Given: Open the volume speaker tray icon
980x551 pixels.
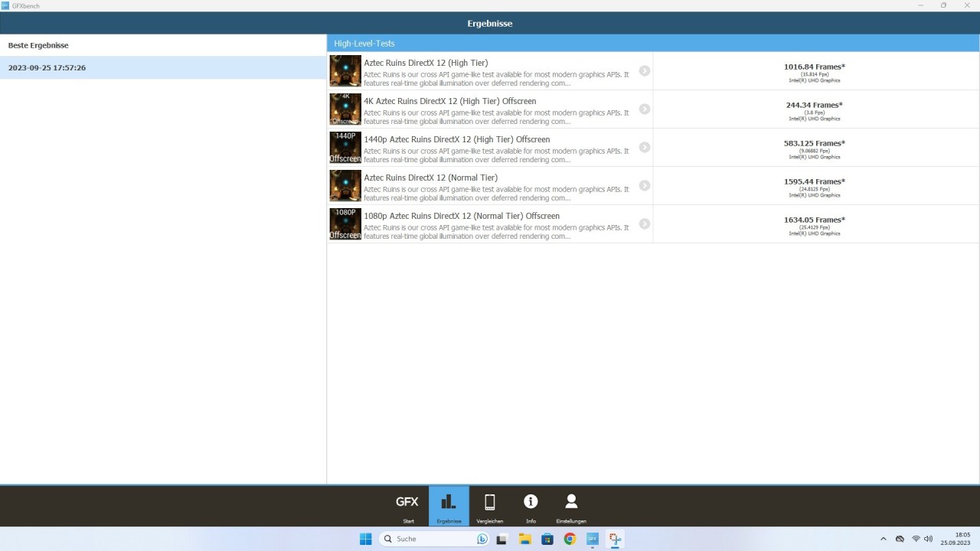Looking at the screenshot, I should [929, 539].
